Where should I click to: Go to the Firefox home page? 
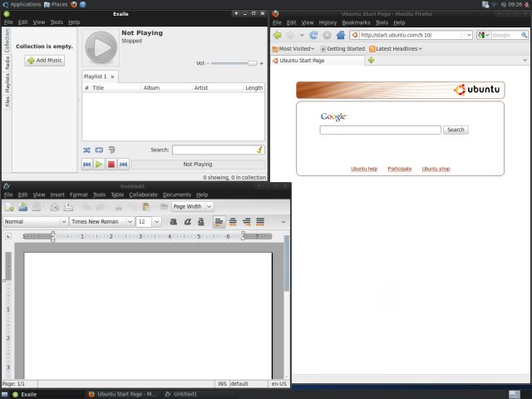click(x=340, y=35)
